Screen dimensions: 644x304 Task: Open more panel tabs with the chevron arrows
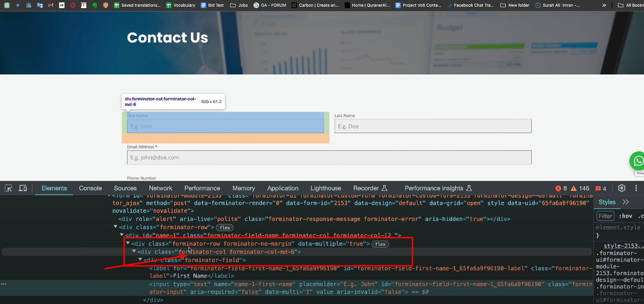tap(626, 201)
